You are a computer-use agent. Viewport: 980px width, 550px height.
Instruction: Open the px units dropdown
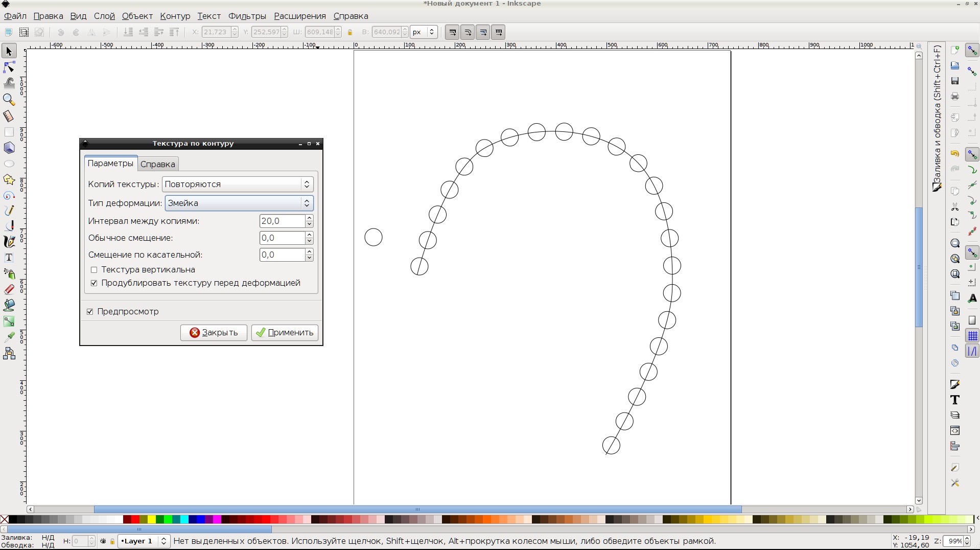[x=424, y=32]
